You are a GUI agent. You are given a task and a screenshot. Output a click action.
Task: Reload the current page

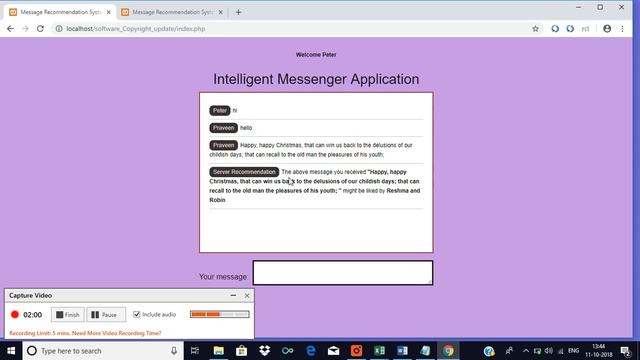[x=40, y=29]
